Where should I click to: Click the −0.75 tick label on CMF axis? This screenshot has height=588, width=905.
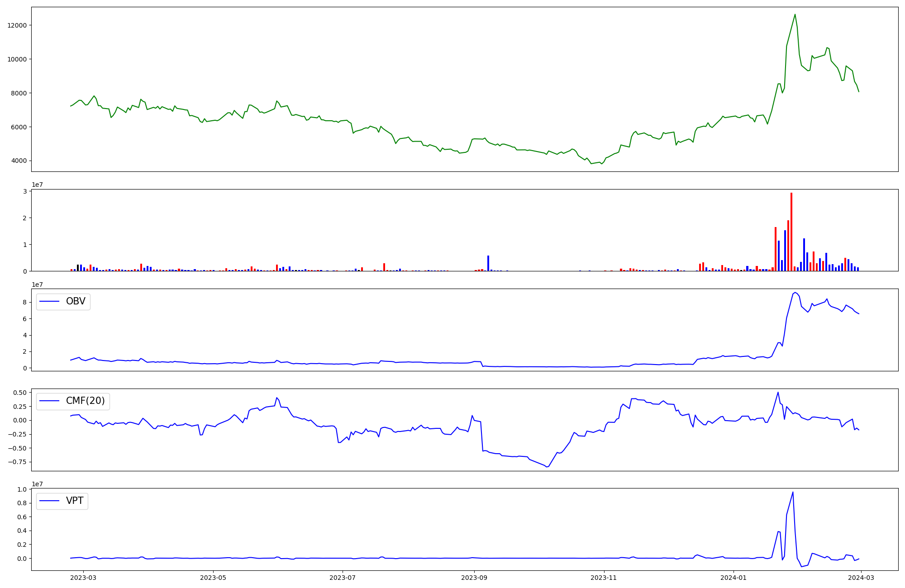tap(17, 462)
